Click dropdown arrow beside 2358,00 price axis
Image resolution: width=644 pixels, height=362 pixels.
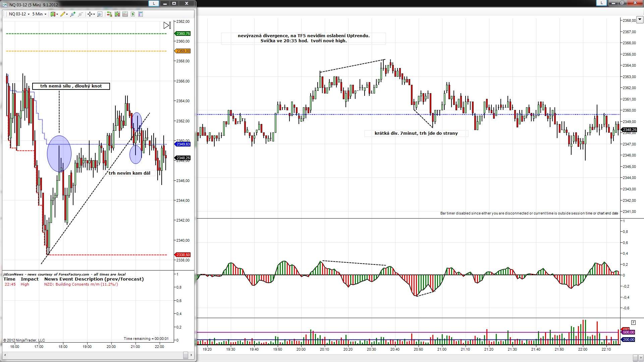[x=640, y=19]
